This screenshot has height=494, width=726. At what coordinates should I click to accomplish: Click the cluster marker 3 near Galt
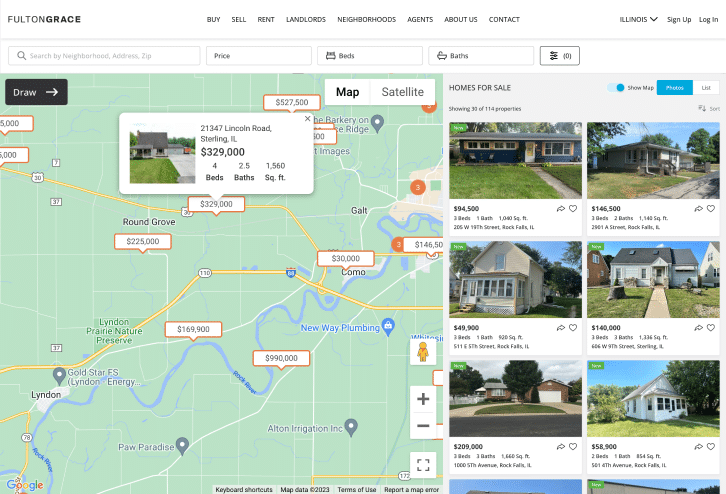(x=418, y=188)
